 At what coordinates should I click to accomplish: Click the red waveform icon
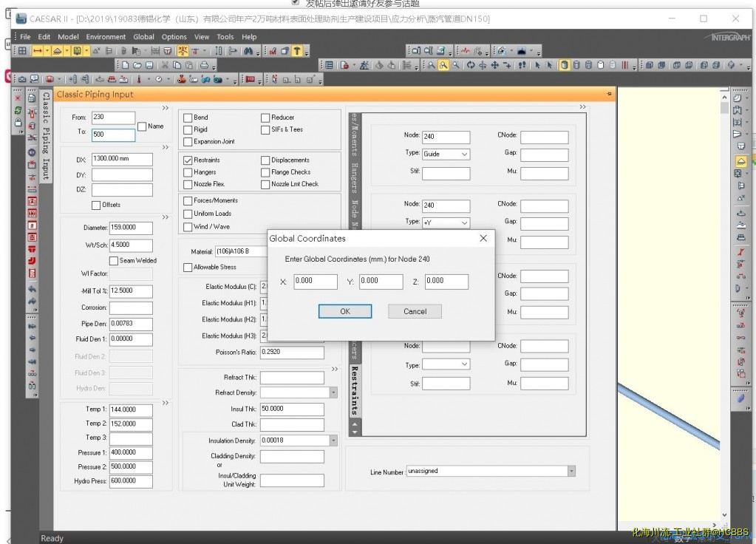(x=466, y=51)
